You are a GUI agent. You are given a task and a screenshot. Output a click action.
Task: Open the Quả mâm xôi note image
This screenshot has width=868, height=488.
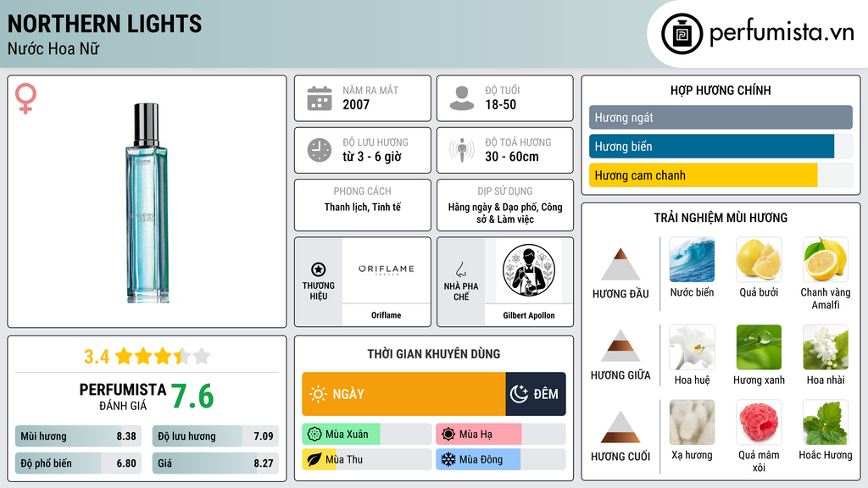click(759, 422)
